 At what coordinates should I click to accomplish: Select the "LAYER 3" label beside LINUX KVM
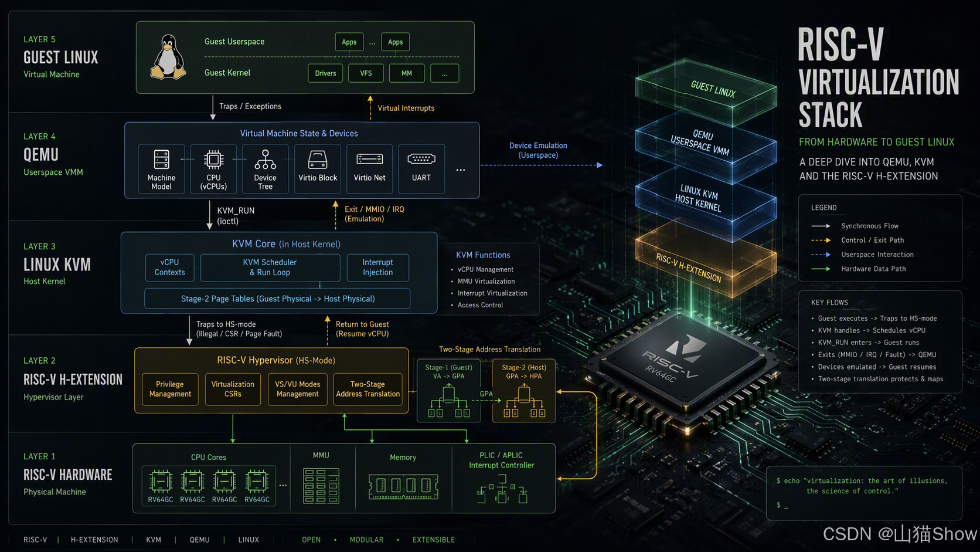39,246
